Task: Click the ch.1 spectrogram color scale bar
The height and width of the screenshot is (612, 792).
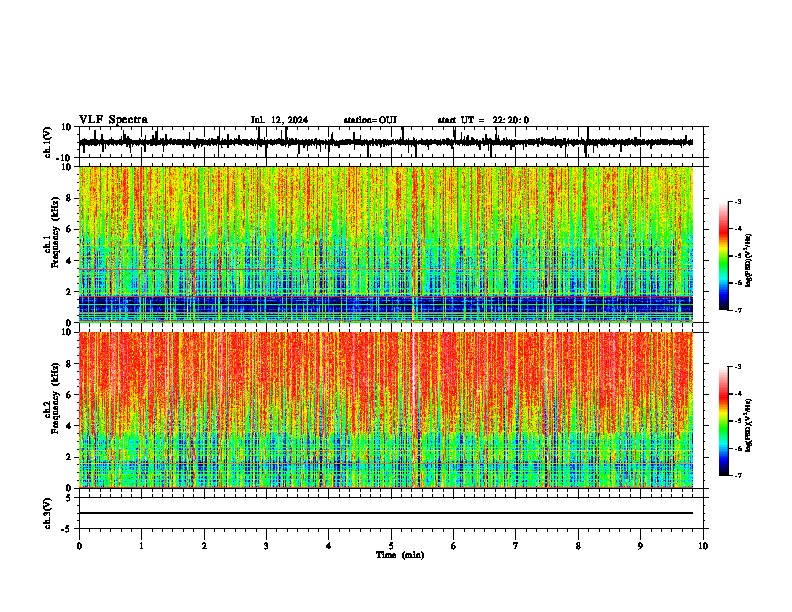Action: (x=724, y=256)
